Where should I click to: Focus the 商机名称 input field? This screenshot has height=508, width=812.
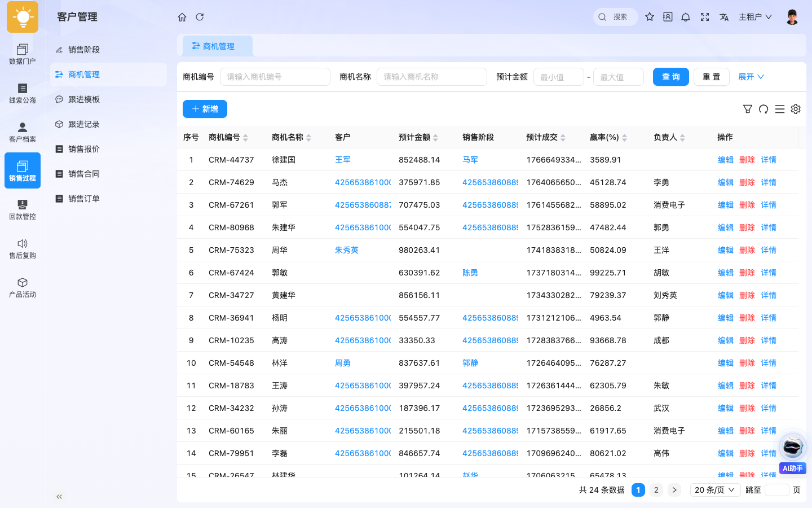click(x=432, y=77)
